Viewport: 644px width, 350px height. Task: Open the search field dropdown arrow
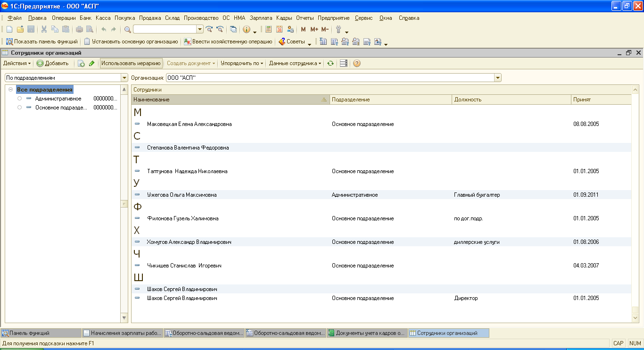[x=200, y=29]
